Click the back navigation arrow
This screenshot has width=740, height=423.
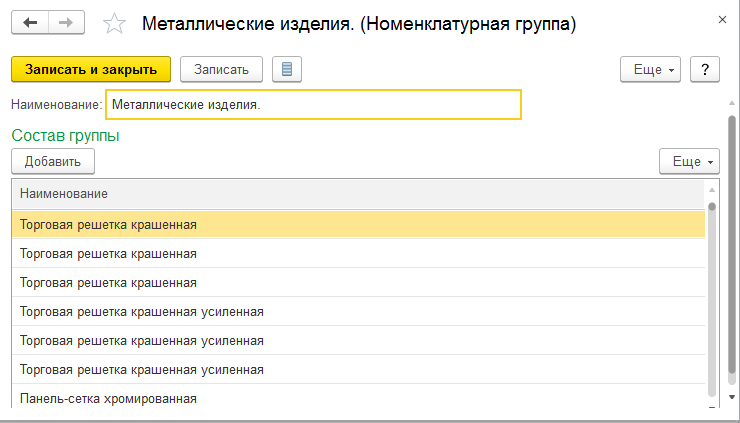click(30, 22)
